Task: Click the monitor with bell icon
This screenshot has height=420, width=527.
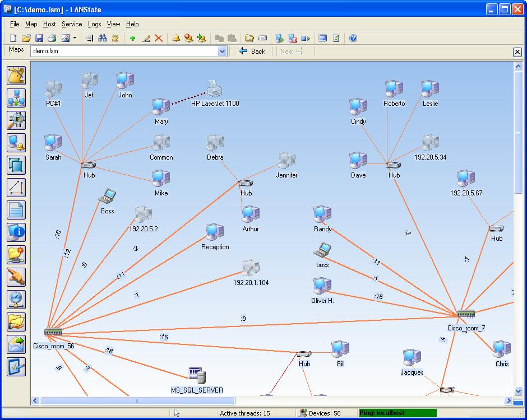Action: tap(16, 142)
